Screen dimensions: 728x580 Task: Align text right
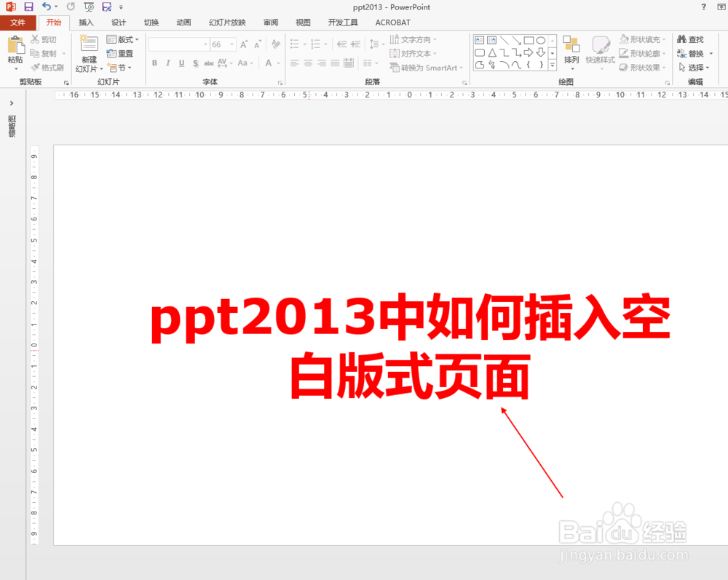(322, 63)
